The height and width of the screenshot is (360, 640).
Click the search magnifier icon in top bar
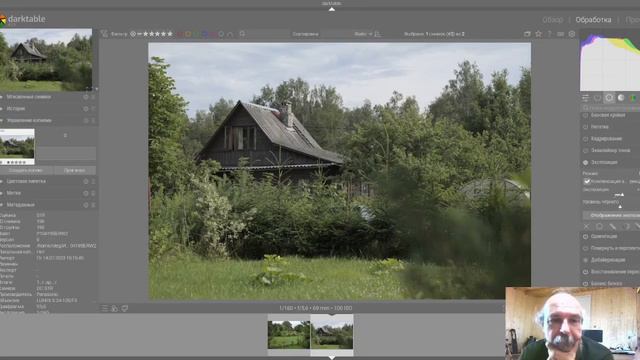click(242, 34)
